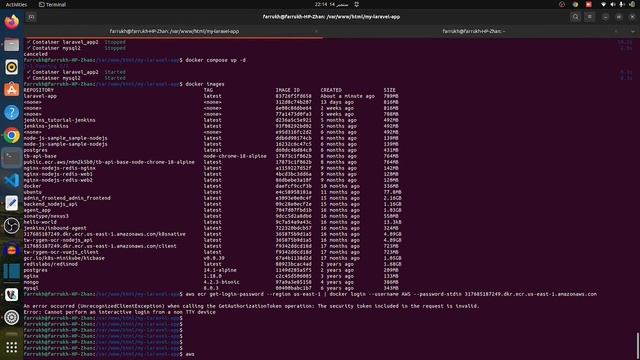Click the red tray icon in top bar
640x360 pixels.
point(589,4)
